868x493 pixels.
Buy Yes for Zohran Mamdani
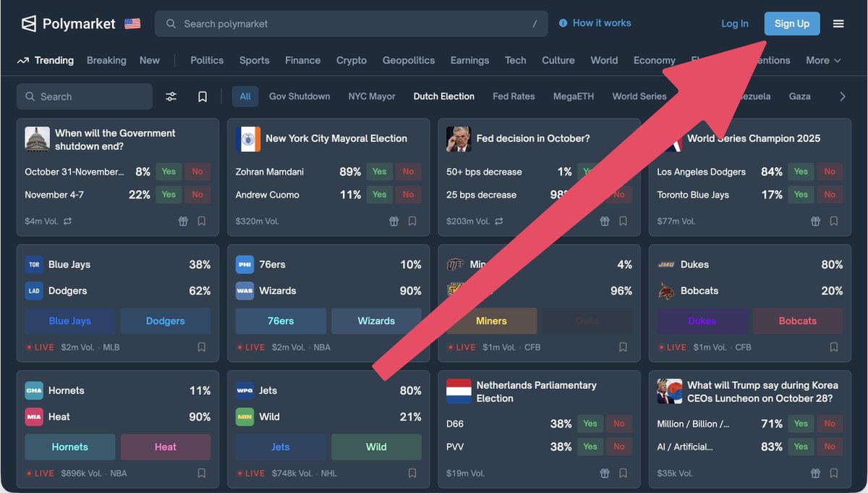(x=380, y=172)
